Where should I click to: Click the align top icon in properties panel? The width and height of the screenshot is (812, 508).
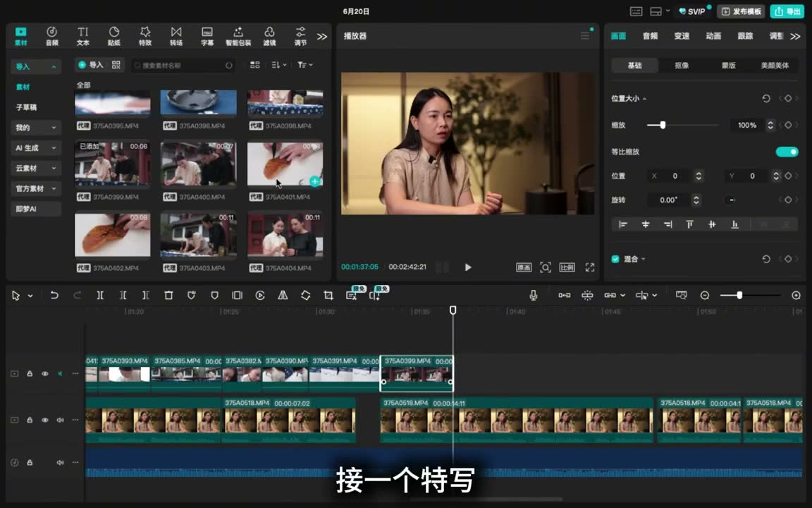pyautogui.click(x=690, y=224)
